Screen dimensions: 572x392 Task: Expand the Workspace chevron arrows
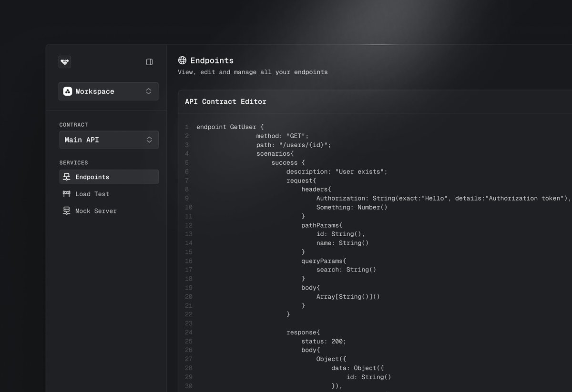point(149,91)
